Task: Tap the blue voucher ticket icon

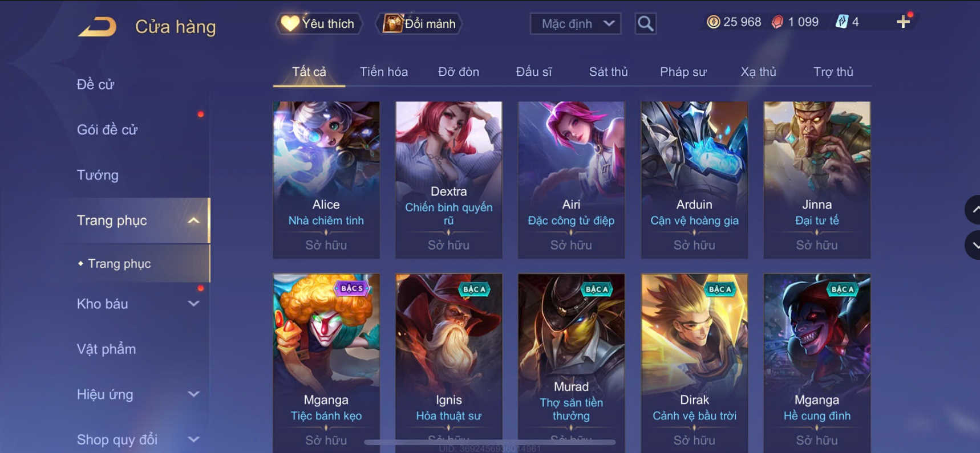Action: (841, 22)
